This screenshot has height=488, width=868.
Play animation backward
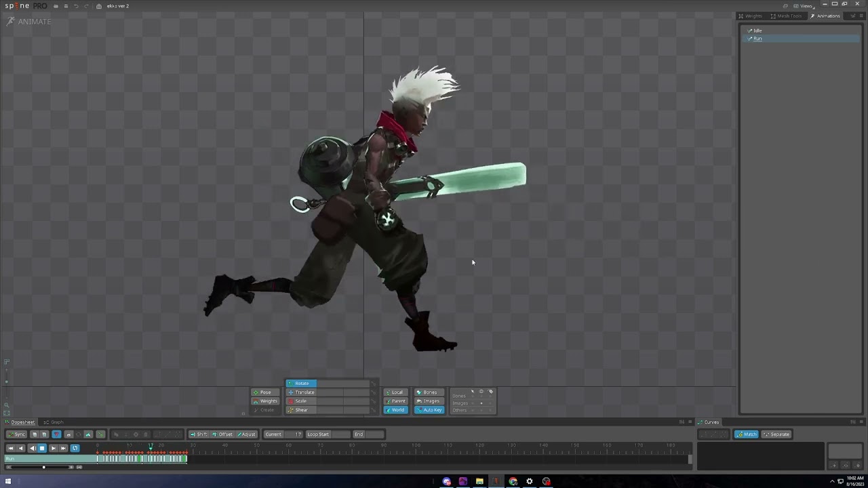click(32, 448)
